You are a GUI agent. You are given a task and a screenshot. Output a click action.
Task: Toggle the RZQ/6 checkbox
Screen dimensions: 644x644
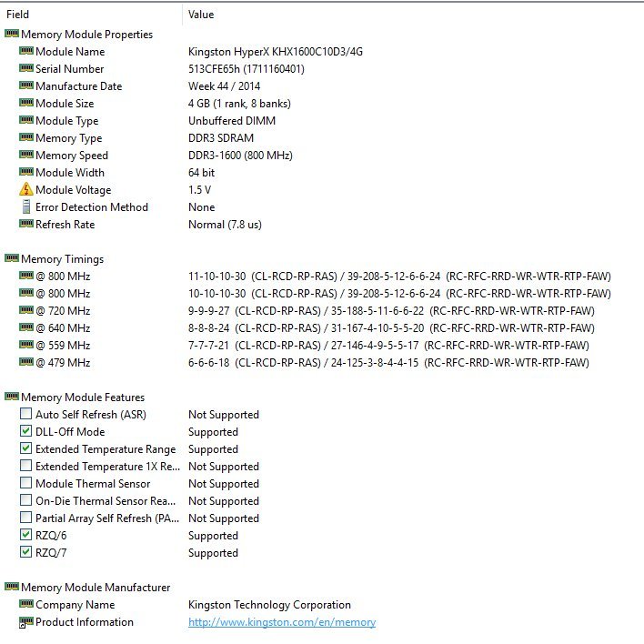(25, 534)
